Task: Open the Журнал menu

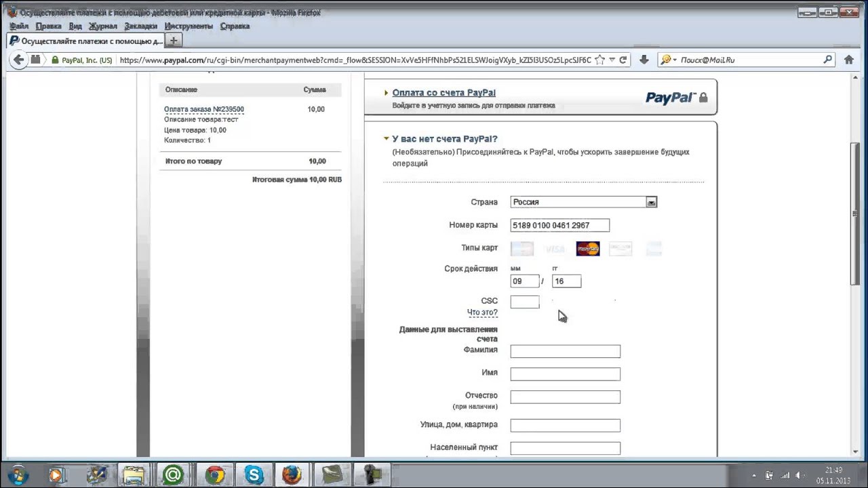Action: coord(103,26)
